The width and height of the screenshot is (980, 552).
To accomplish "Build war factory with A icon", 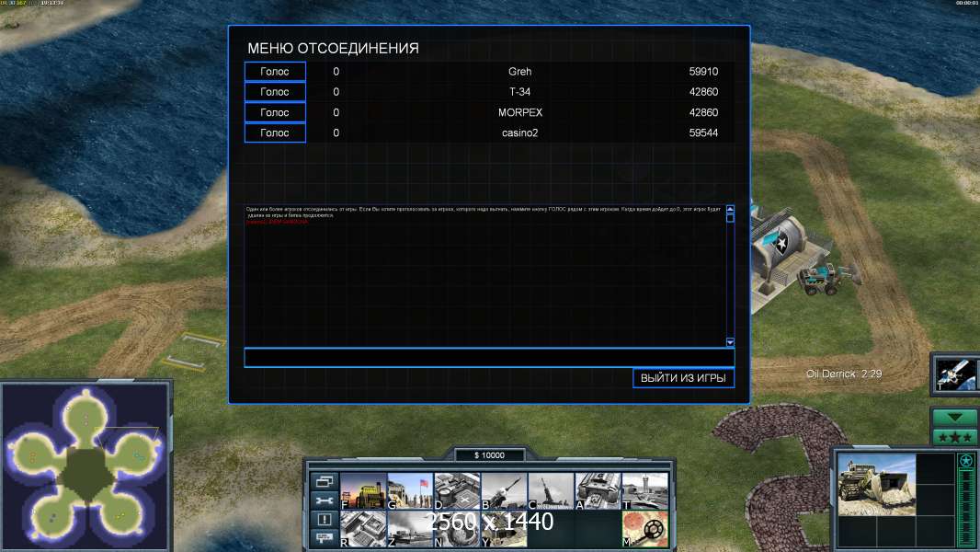I will 598,490.
